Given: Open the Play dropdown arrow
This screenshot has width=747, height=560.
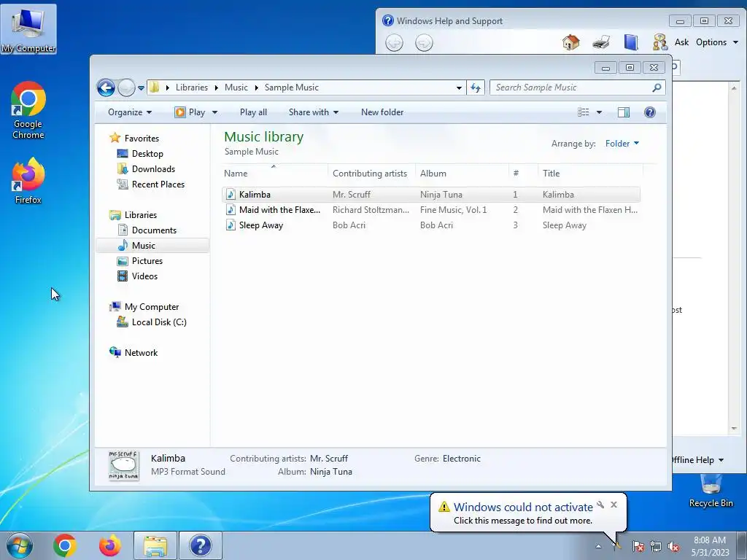Looking at the screenshot, I should click(x=214, y=112).
